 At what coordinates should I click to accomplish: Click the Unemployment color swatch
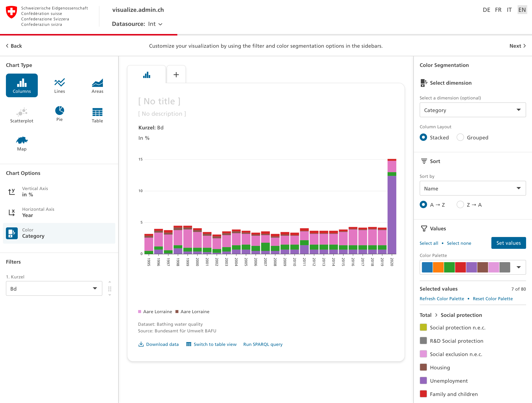coord(423,381)
